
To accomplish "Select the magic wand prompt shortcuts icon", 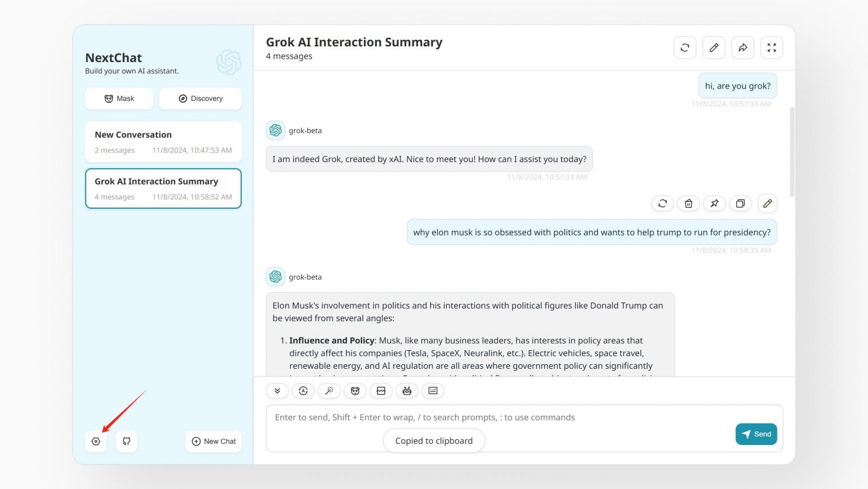I will (329, 391).
